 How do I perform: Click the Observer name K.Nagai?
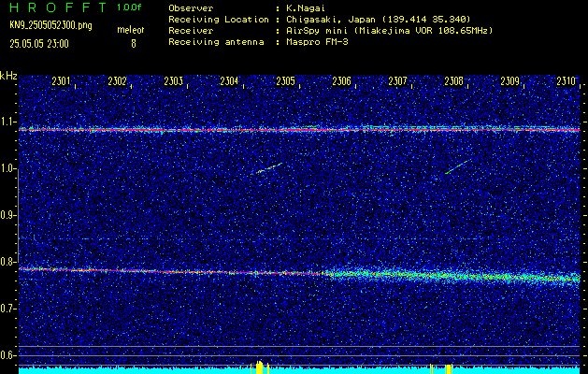pyautogui.click(x=305, y=8)
